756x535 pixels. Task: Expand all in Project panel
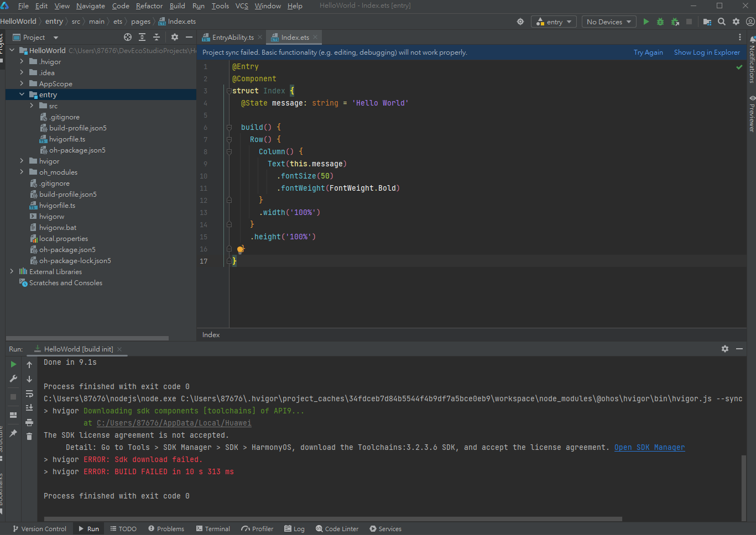coord(142,37)
